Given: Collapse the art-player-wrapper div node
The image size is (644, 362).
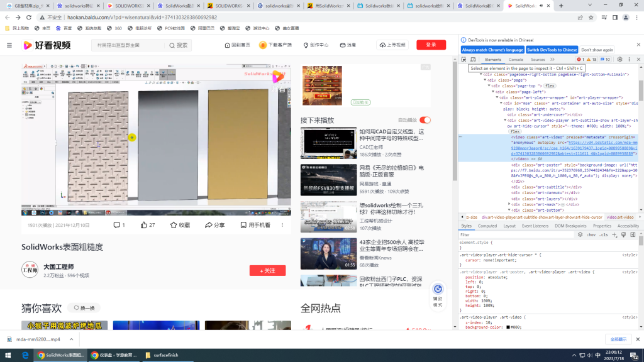Looking at the screenshot, I should 497,97.
